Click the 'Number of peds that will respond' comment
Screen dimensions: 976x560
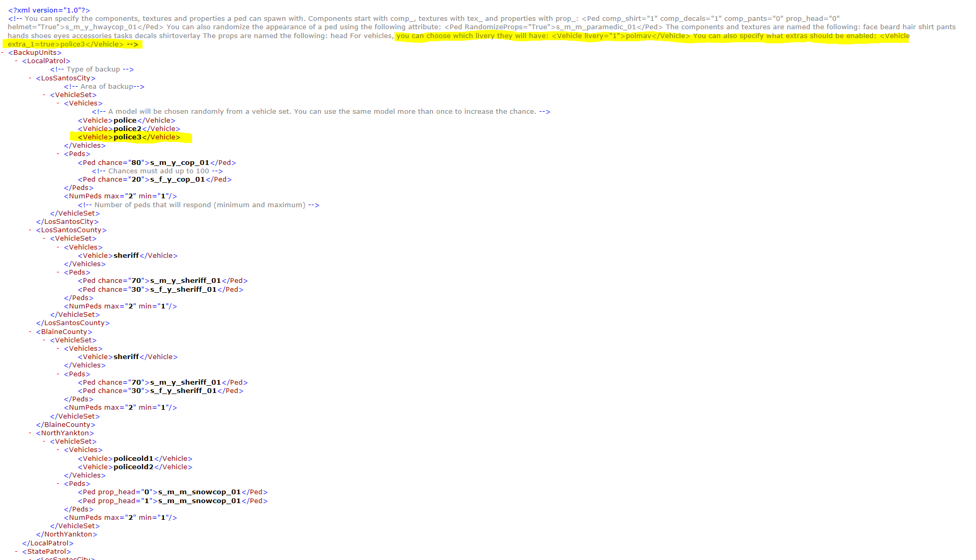pyautogui.click(x=199, y=205)
